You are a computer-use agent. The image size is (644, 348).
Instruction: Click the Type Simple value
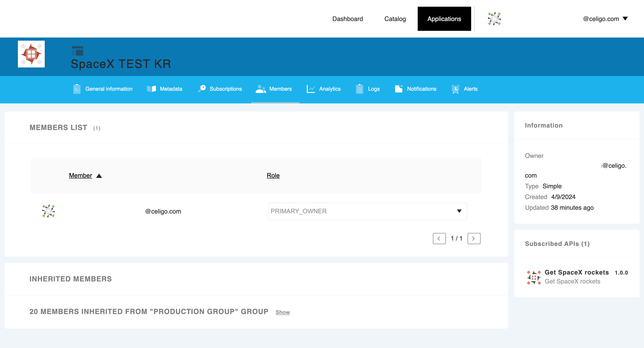click(552, 186)
